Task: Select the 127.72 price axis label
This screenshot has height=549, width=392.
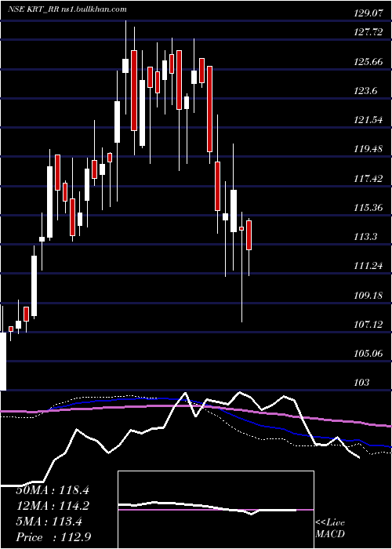Action: click(x=368, y=33)
